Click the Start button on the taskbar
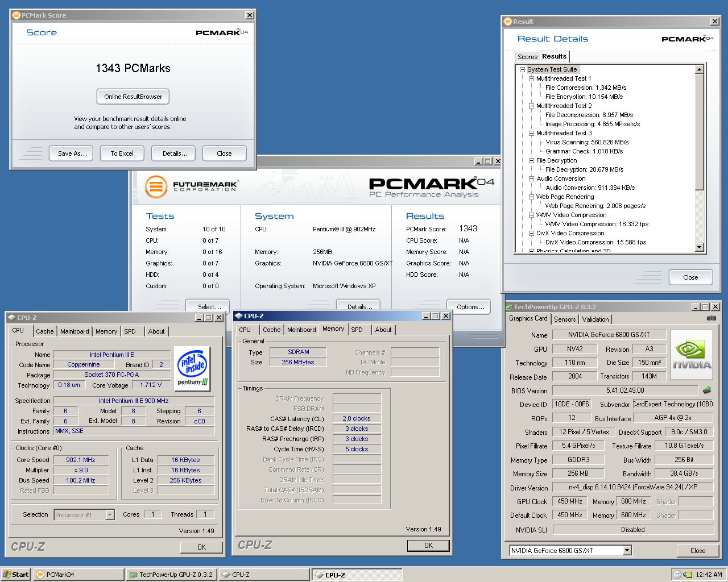 (16, 575)
